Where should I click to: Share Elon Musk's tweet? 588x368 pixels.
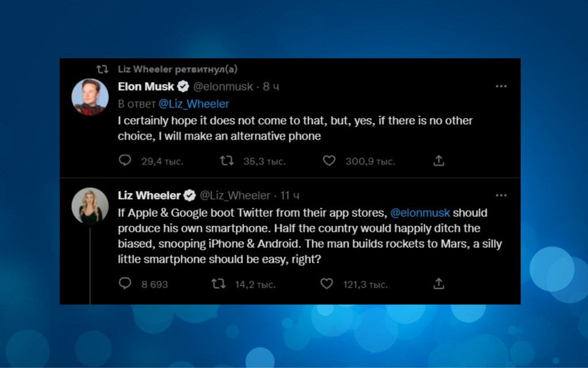(439, 161)
